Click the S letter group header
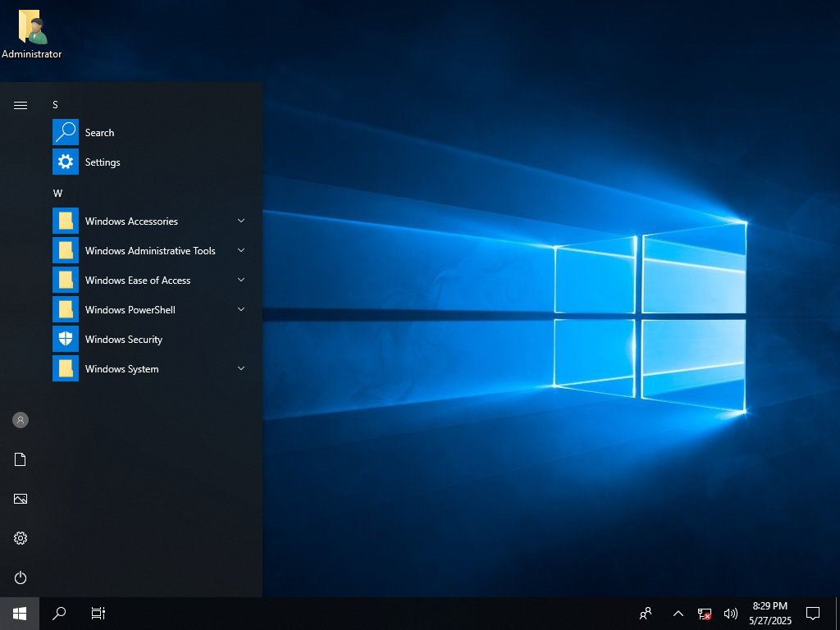 coord(55,105)
